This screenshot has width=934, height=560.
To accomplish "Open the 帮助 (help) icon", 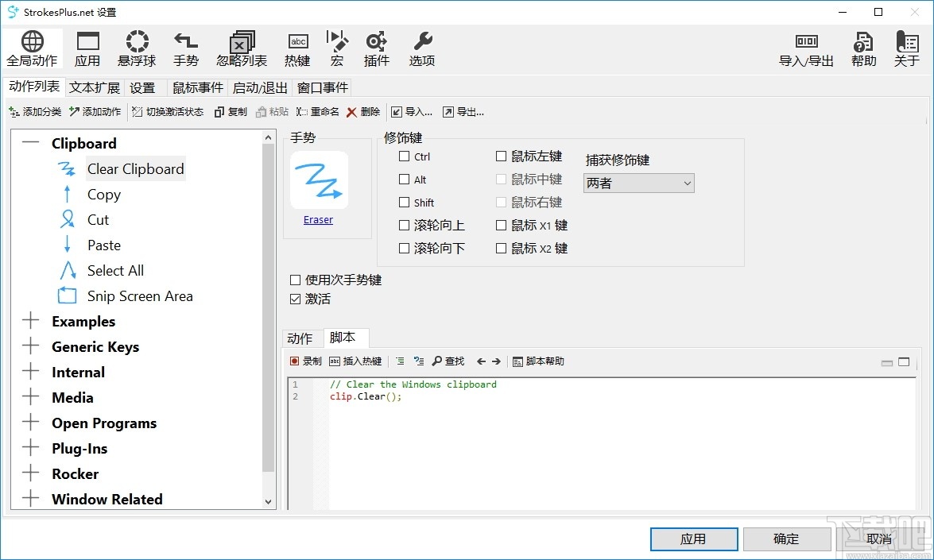I will [862, 48].
